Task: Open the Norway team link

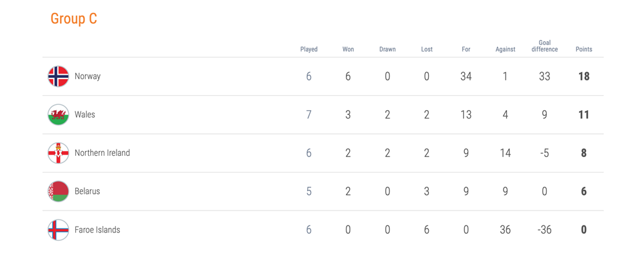Action: coord(88,77)
